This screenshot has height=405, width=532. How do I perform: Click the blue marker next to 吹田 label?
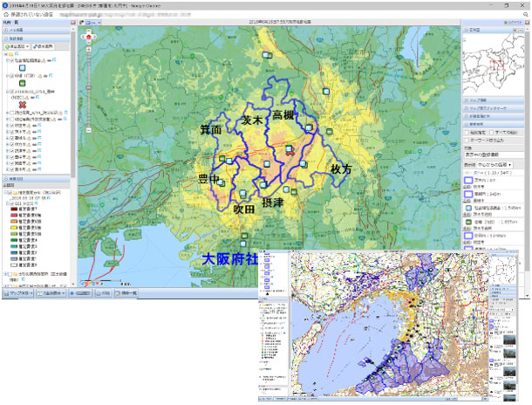click(x=242, y=194)
